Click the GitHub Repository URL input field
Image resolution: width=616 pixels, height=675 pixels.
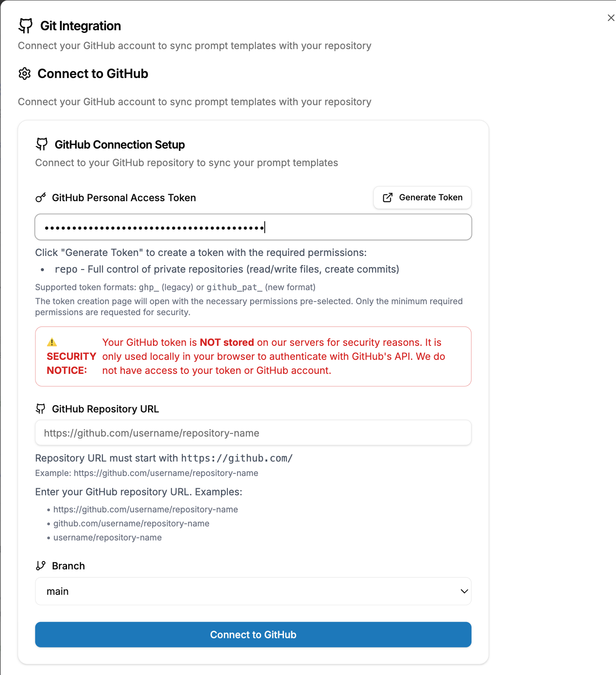point(253,433)
